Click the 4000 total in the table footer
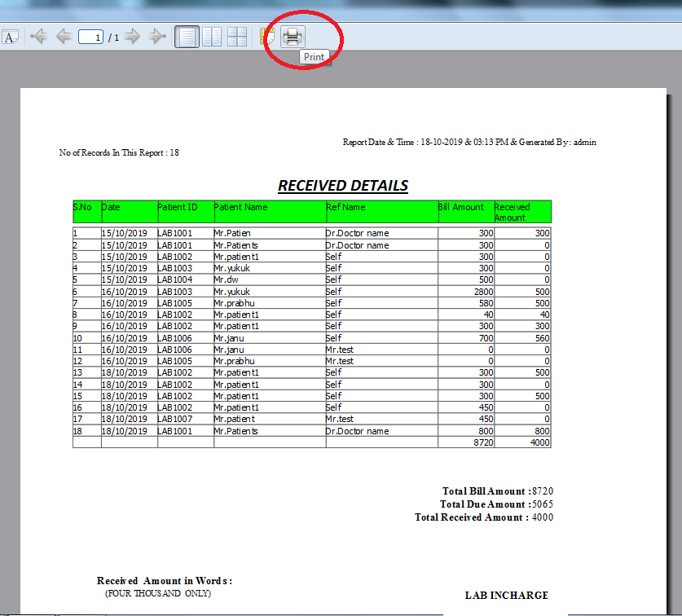The image size is (682, 616). click(539, 442)
